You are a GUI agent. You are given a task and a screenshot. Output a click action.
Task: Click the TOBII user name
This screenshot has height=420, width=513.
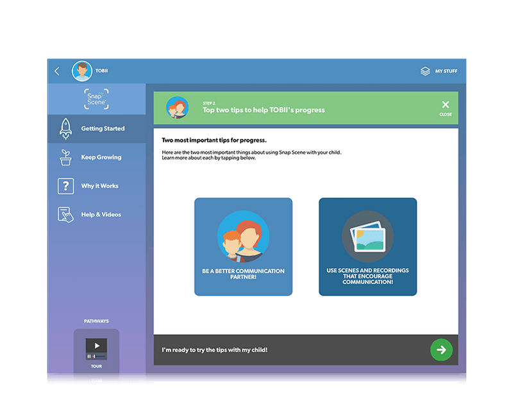tap(102, 71)
